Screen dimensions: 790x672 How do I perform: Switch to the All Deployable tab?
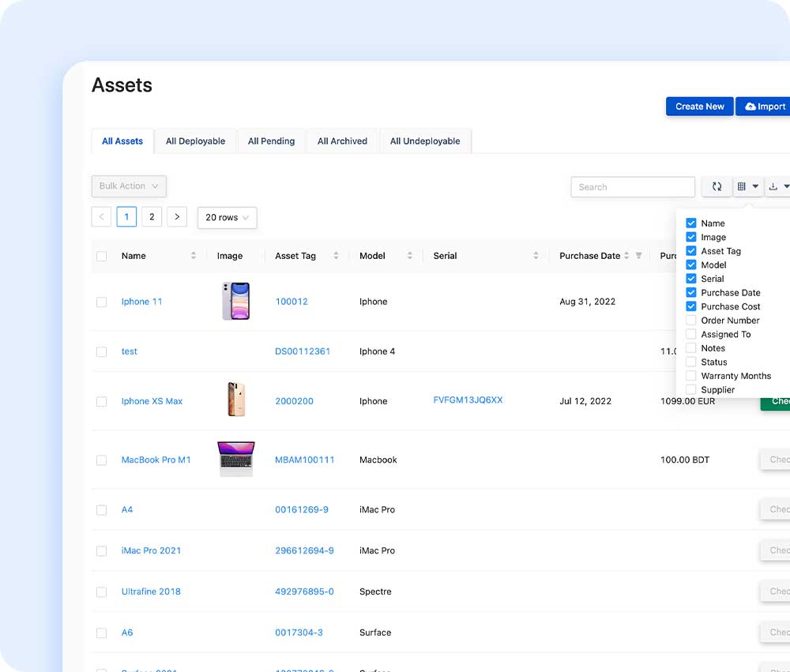[195, 141]
